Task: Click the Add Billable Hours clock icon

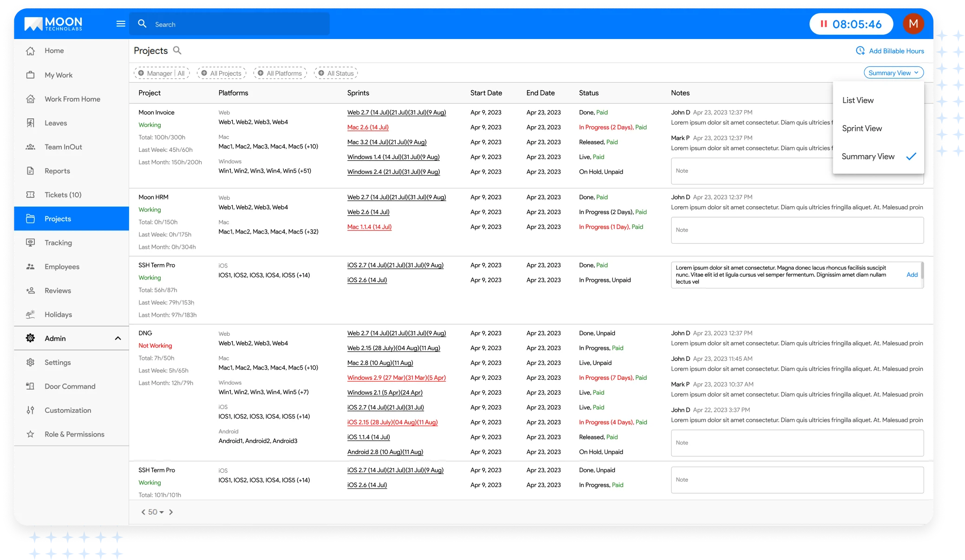Action: point(860,51)
